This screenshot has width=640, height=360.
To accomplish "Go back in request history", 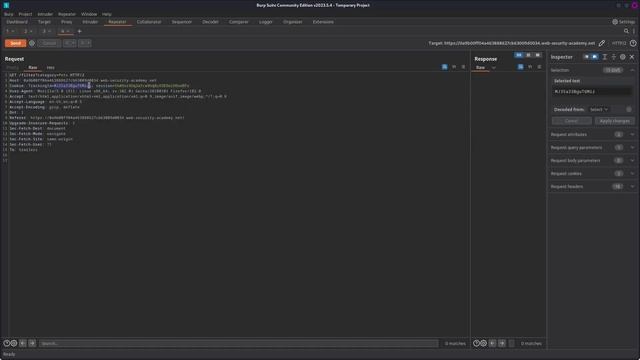I will point(69,43).
